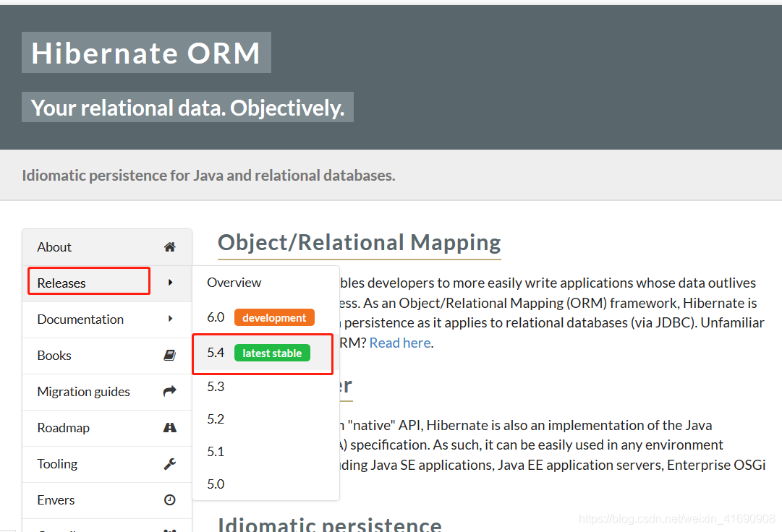Click the share arrow icon beside Migration guides
This screenshot has width=782, height=532.
(x=169, y=391)
